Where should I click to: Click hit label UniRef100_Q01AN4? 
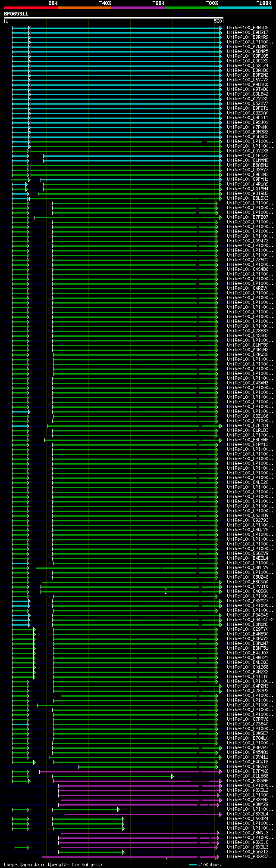click(248, 189)
